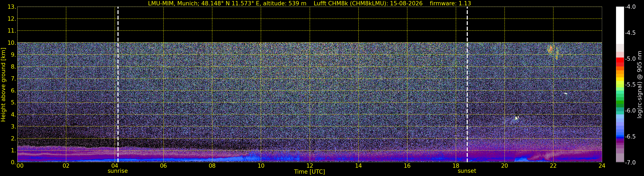644x176 pixels.
Task: Click the 12 hour tick label
Action: (310, 166)
